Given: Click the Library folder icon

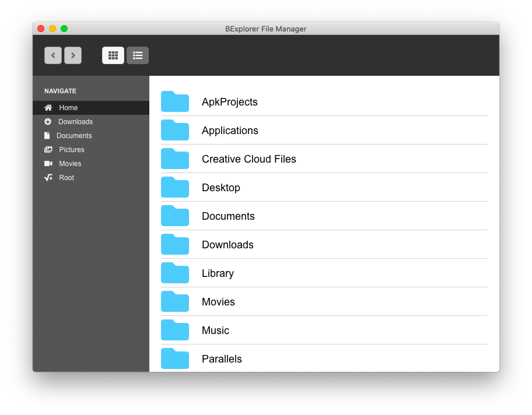Looking at the screenshot, I should [x=175, y=273].
